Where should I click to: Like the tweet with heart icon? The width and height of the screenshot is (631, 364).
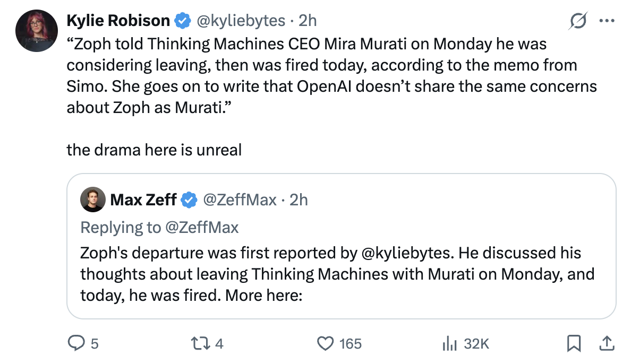[325, 344]
